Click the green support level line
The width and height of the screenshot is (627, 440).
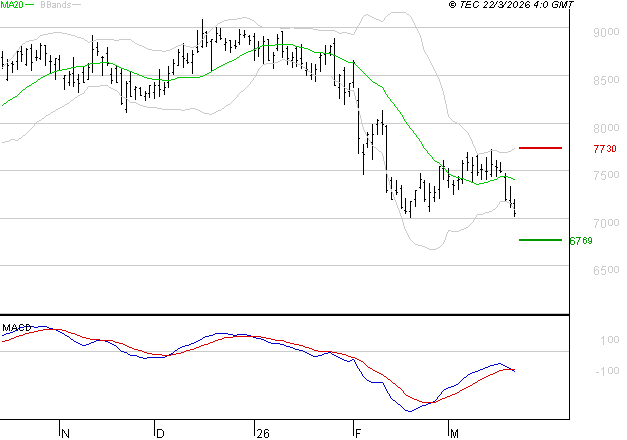click(540, 240)
